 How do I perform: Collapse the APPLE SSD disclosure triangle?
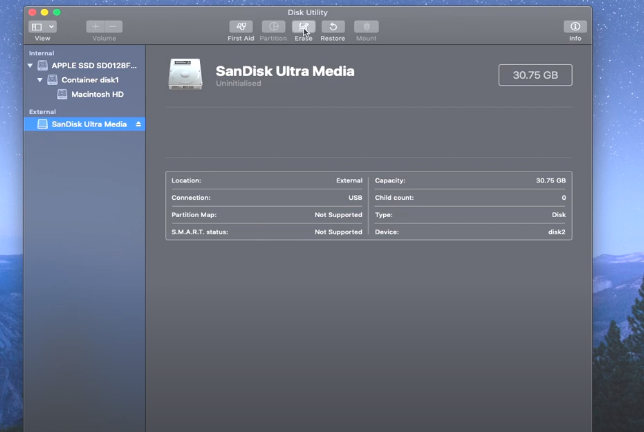[30, 65]
